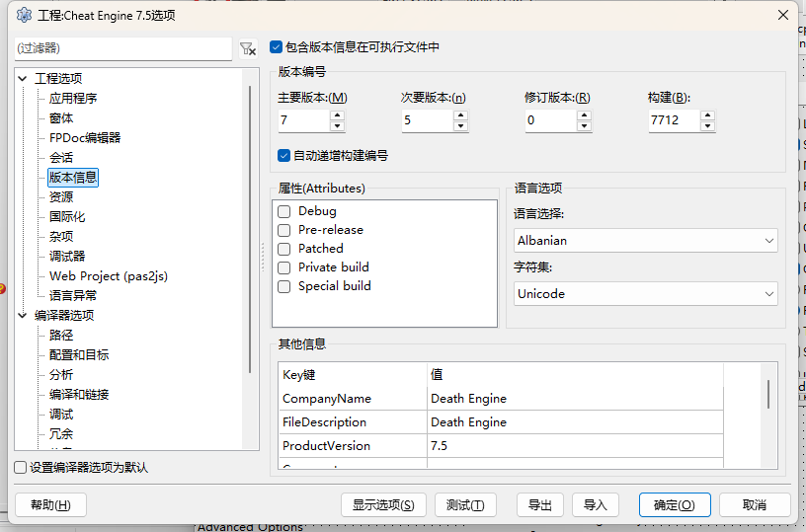Screen dimensions: 806x532
Task: Click the 测试(T) button
Action: pyautogui.click(x=465, y=505)
